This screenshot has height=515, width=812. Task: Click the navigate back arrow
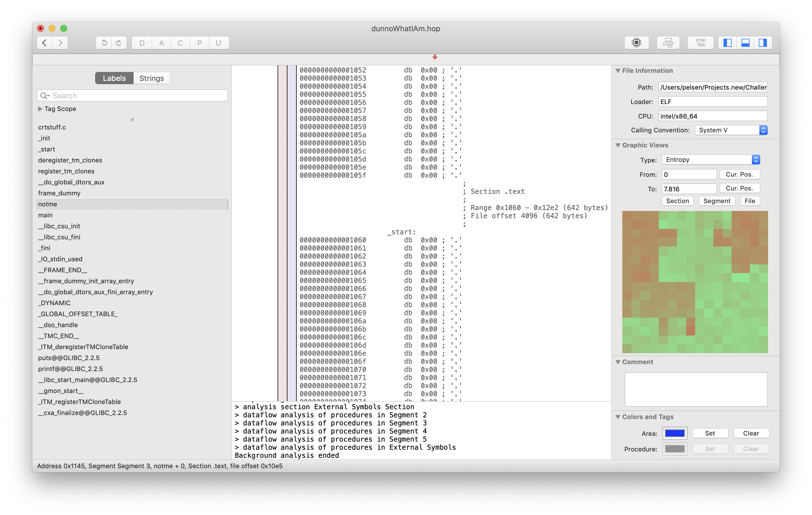coord(45,43)
